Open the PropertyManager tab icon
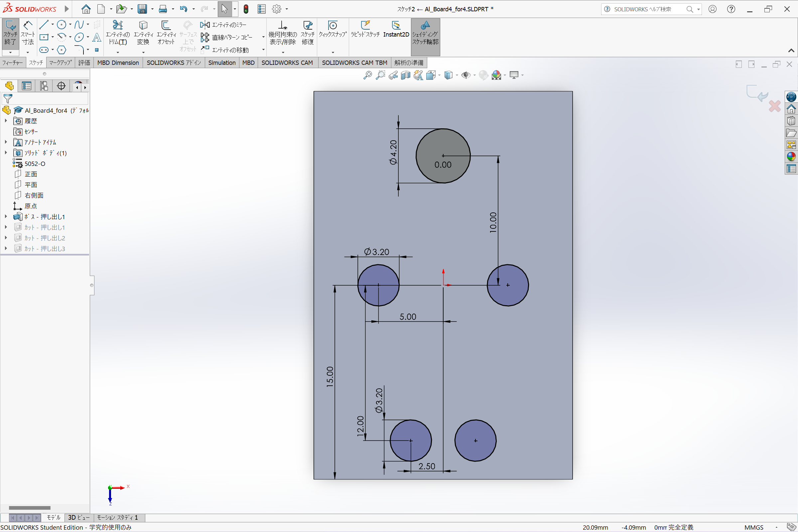 coord(27,86)
